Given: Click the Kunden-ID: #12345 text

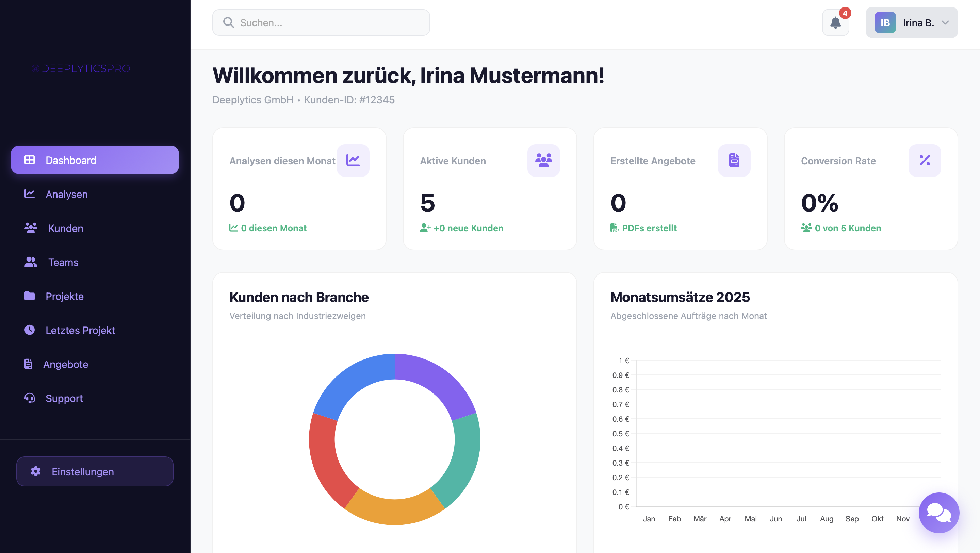Looking at the screenshot, I should pos(349,100).
